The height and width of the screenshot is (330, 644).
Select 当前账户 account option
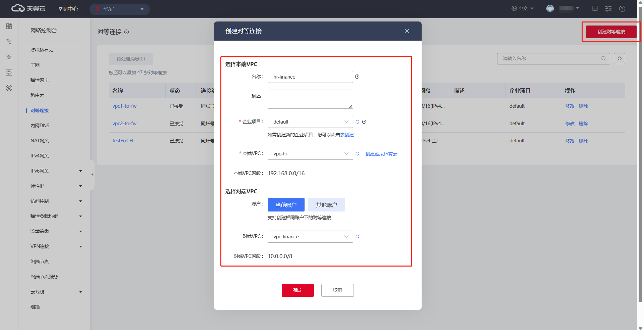(286, 205)
